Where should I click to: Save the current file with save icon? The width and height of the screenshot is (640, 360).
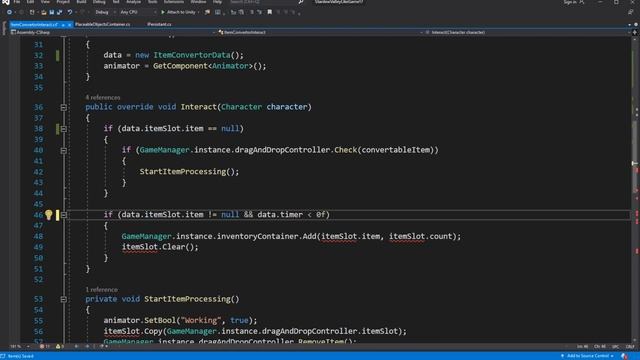point(52,12)
